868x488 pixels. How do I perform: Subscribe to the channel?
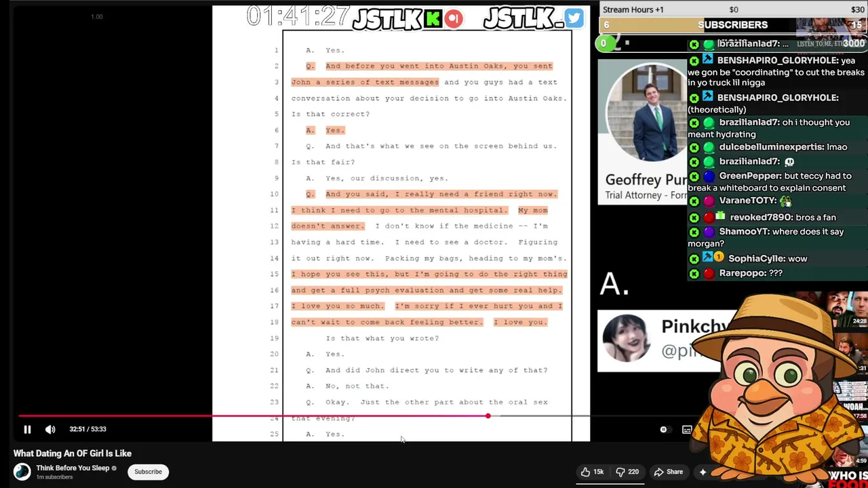coord(148,472)
